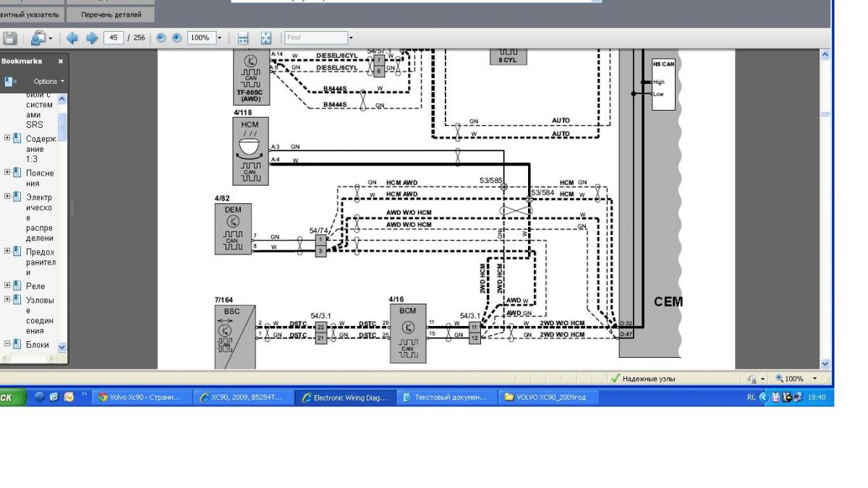868x488 pixels.
Task: Click the Электрическое распределение bookmark page icon
Action: pos(17,197)
